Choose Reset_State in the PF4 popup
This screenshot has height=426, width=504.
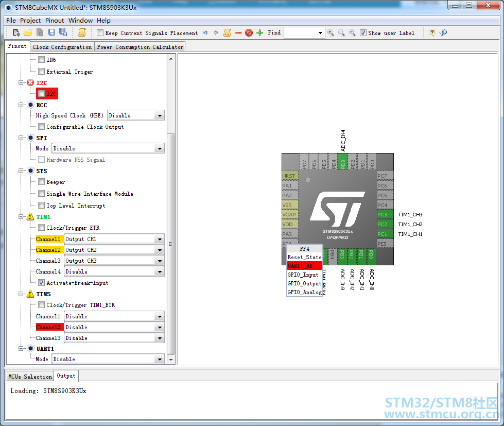305,257
